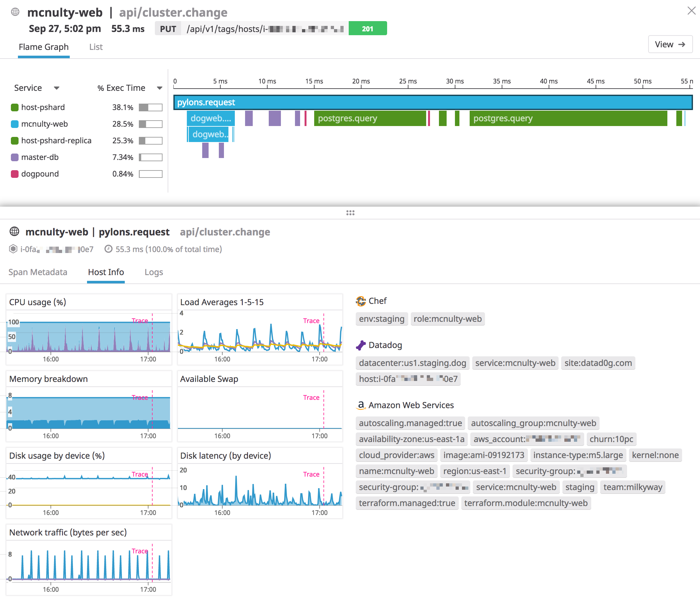The image size is (700, 602).
Task: Click the Chef logo icon
Action: pyautogui.click(x=361, y=301)
